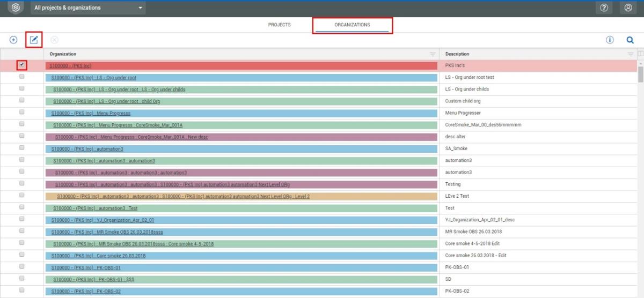Open Organization column filter menu
Screen dimensions: 644x298
[x=433, y=54]
